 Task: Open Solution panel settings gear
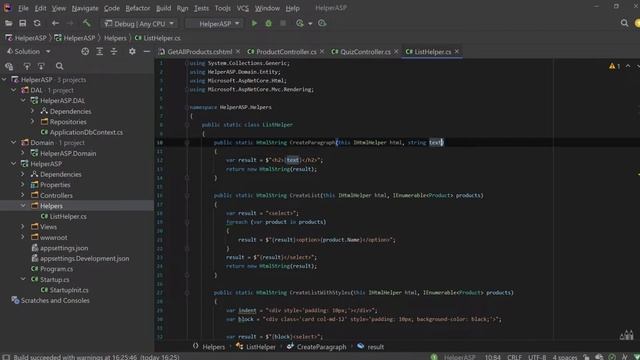click(132, 51)
